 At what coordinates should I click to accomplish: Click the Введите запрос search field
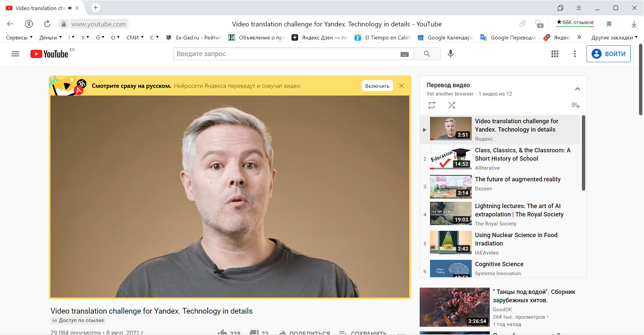287,54
